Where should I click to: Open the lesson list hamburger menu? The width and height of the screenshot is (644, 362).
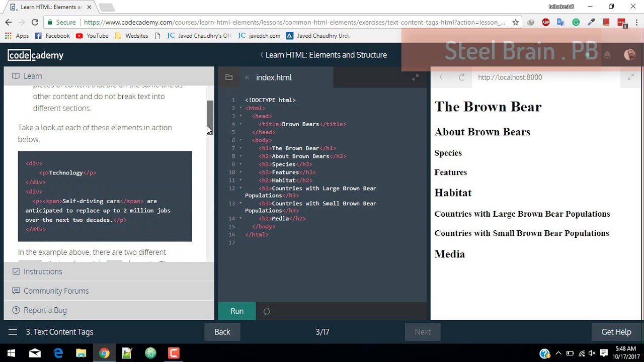click(13, 332)
